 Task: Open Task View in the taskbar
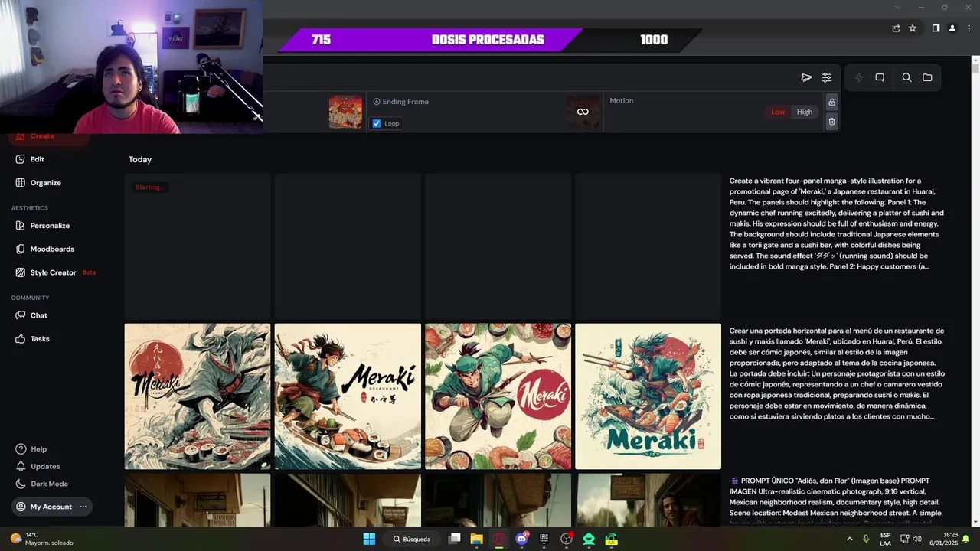[x=454, y=539]
